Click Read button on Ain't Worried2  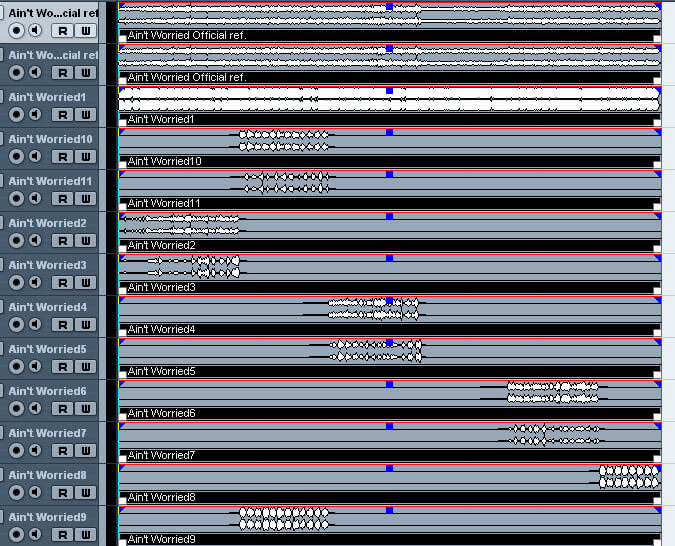coord(62,240)
